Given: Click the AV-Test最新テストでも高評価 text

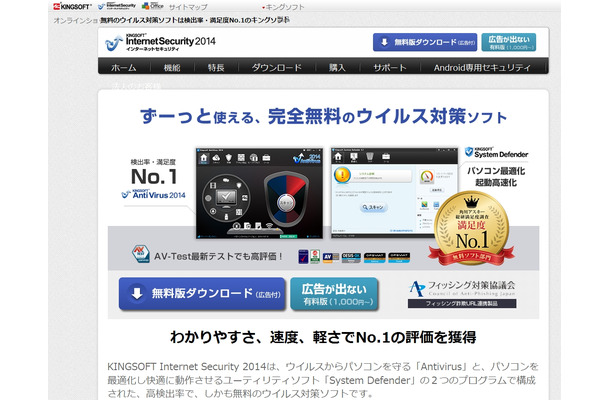Looking at the screenshot, I should pyautogui.click(x=218, y=256).
